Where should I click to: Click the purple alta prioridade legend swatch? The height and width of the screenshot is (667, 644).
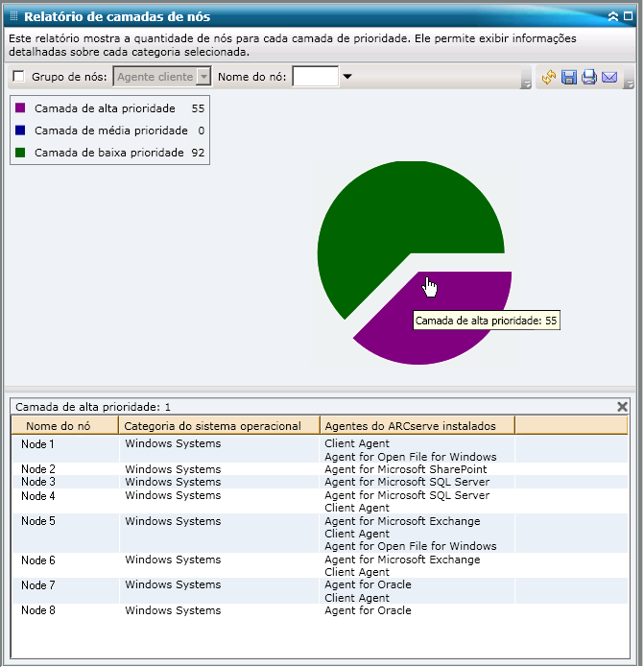click(x=20, y=108)
